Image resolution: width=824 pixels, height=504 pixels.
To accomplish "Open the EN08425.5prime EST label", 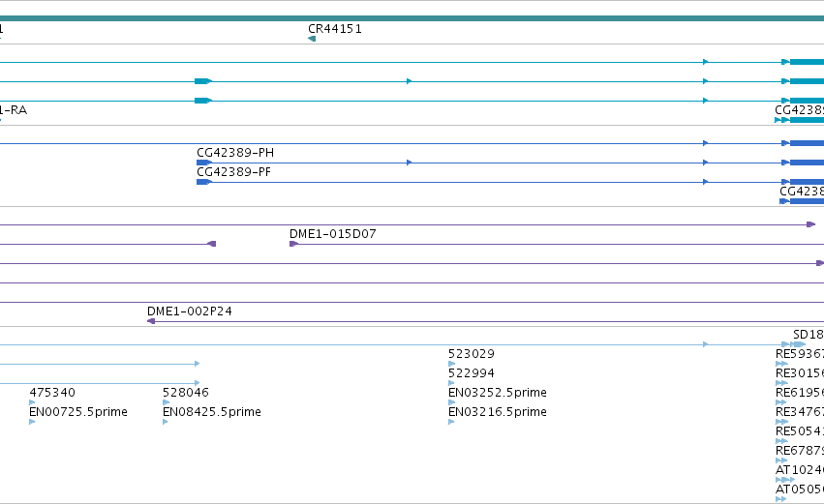I will click(212, 412).
